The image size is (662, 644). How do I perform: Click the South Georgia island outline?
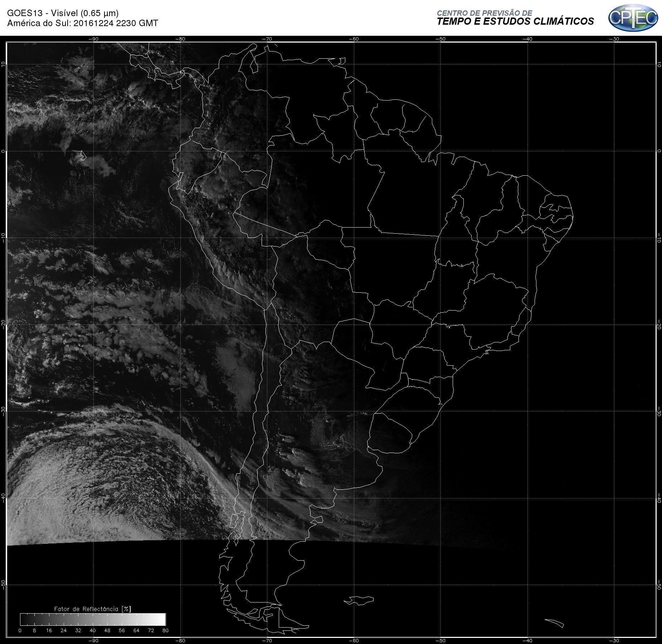[x=554, y=623]
